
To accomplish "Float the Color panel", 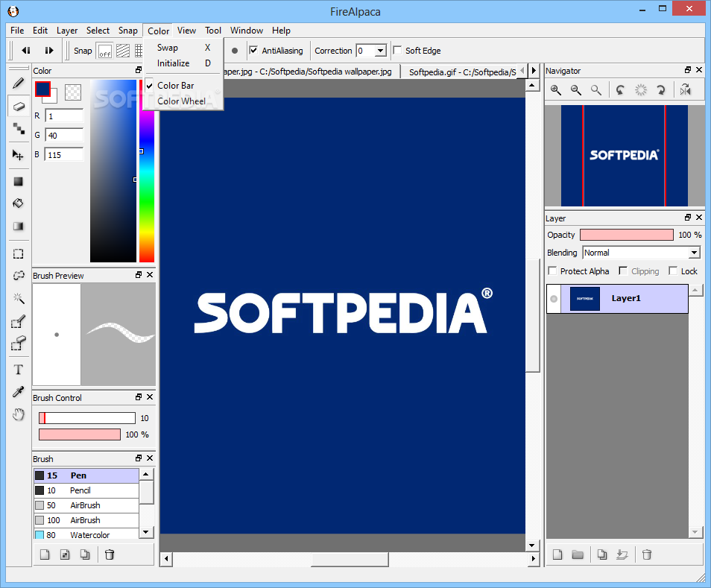I will tap(139, 70).
